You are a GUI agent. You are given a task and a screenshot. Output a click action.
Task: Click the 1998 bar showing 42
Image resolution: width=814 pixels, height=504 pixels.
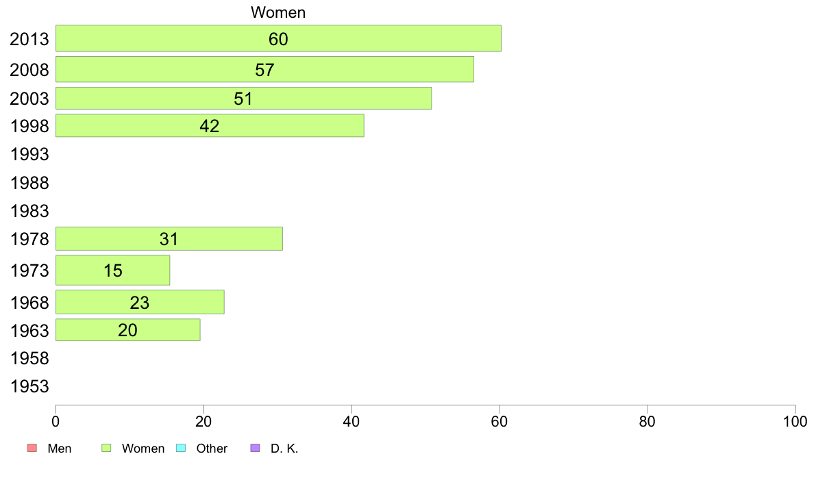210,126
